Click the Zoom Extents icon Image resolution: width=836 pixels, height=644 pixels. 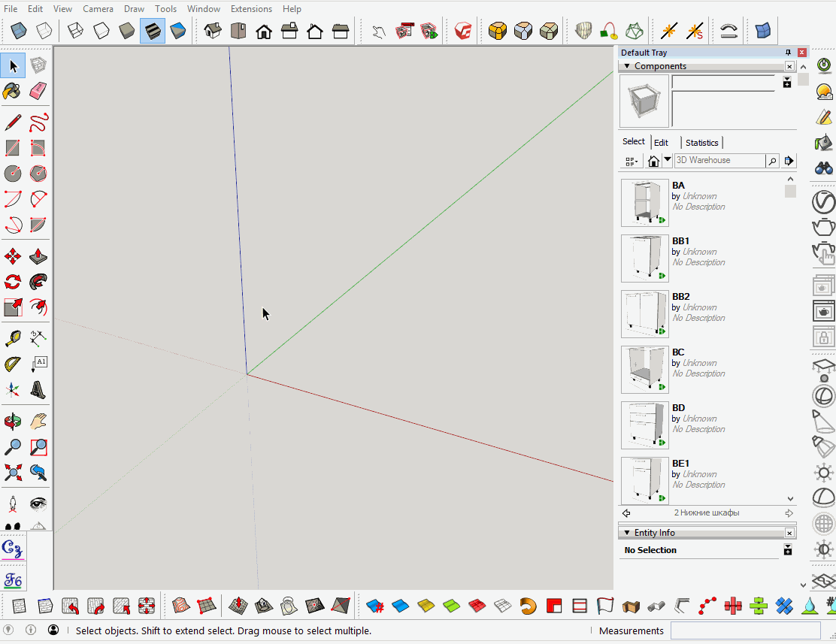pyautogui.click(x=12, y=472)
